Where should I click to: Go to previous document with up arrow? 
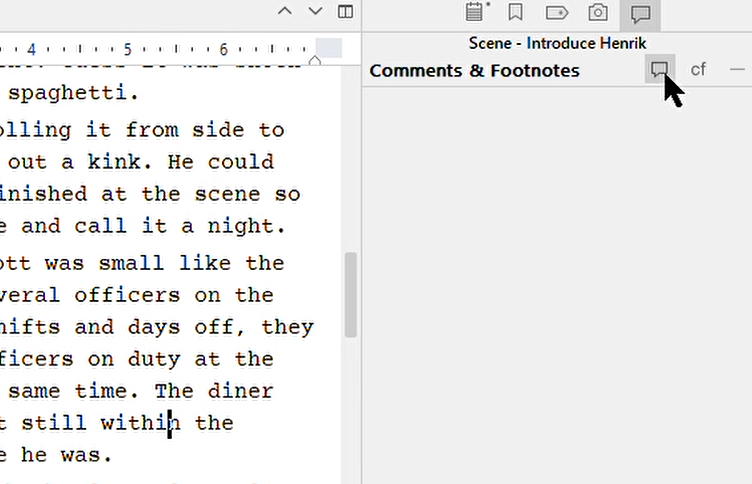(285, 11)
